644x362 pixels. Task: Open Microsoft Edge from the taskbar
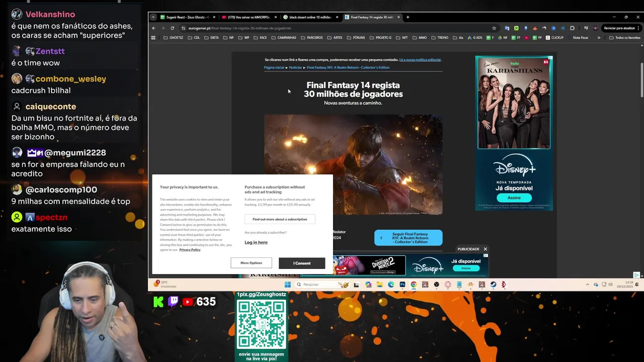coord(391,285)
